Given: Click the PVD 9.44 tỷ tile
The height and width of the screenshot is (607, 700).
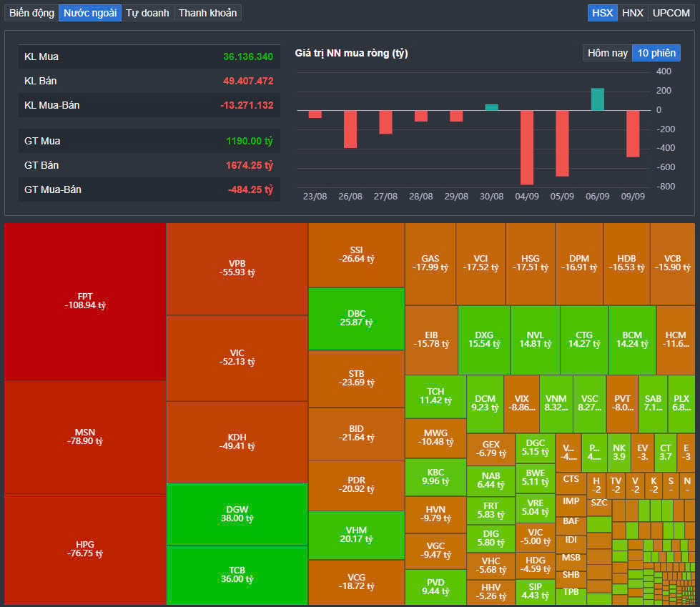Looking at the screenshot, I should click(x=435, y=588).
